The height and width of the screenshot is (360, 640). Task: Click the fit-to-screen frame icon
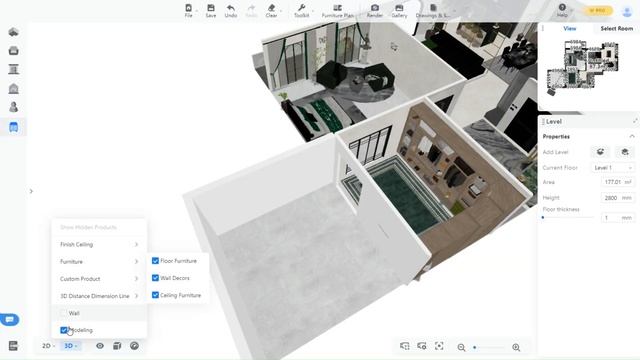click(x=439, y=346)
